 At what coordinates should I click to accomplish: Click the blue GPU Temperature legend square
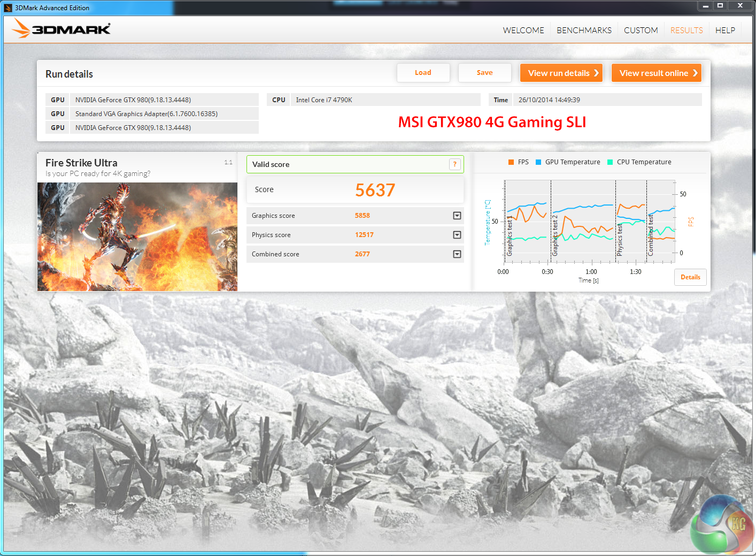click(x=538, y=162)
